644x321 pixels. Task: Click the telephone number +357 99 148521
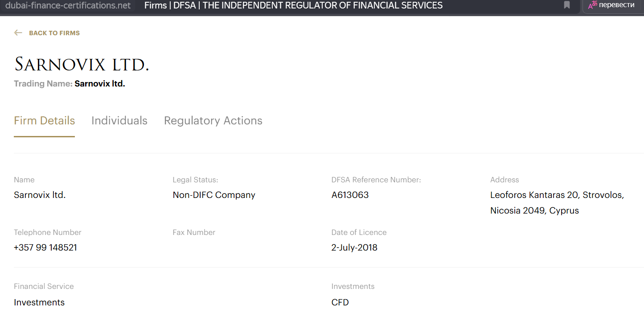coord(45,247)
